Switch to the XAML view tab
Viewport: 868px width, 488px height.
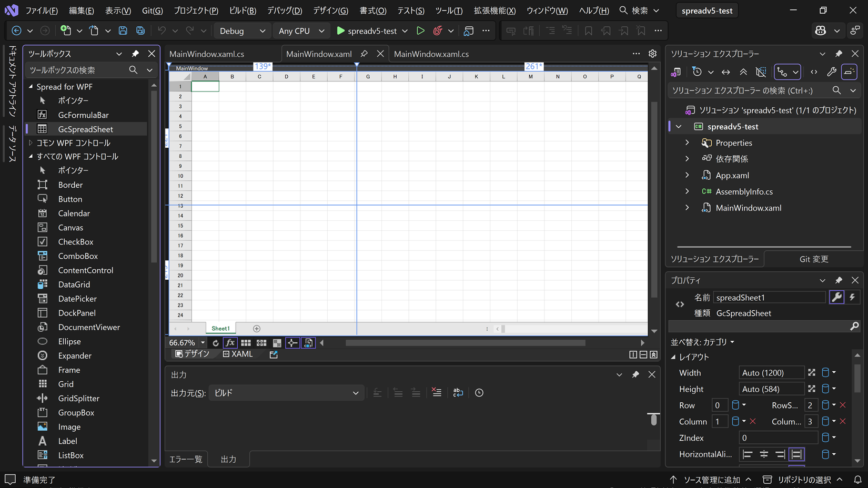(x=238, y=354)
